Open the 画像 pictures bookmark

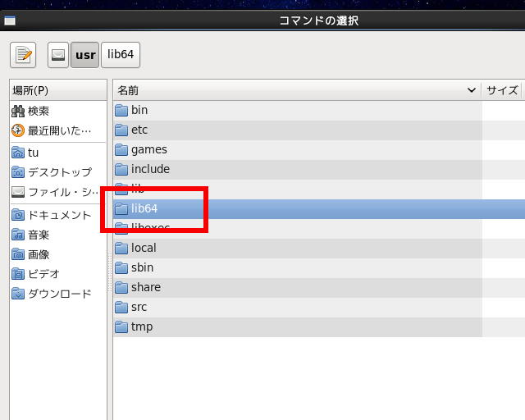click(x=39, y=254)
